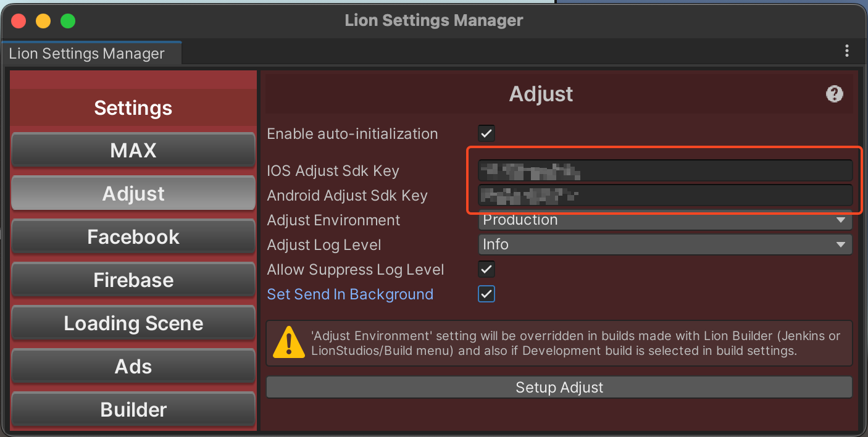Image resolution: width=868 pixels, height=437 pixels.
Task: Click the green zoom window button
Action: (68, 21)
